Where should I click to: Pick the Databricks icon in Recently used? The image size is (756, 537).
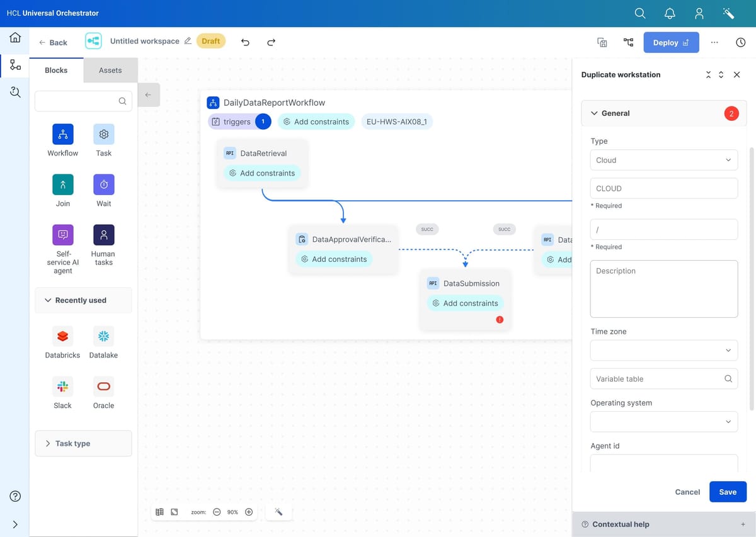[62, 336]
